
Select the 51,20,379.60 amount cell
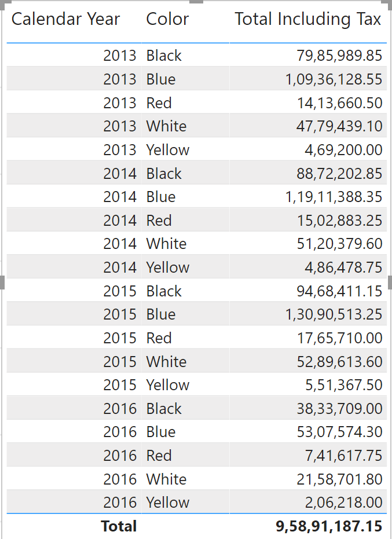tap(339, 244)
